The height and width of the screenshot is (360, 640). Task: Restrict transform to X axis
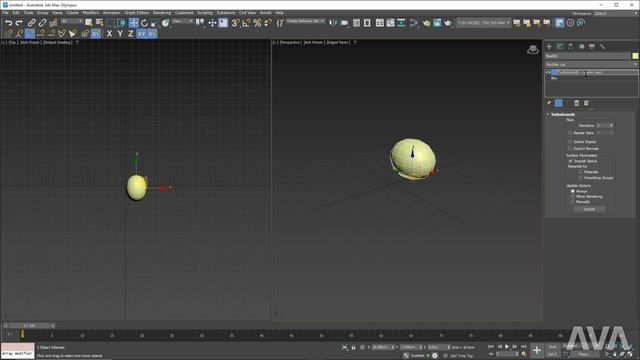pyautogui.click(x=109, y=34)
